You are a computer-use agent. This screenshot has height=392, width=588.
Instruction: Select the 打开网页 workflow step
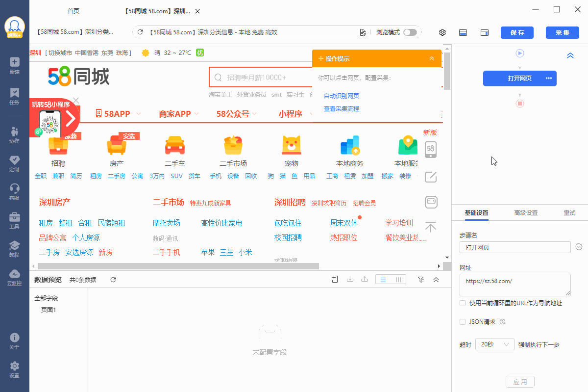pyautogui.click(x=520, y=78)
